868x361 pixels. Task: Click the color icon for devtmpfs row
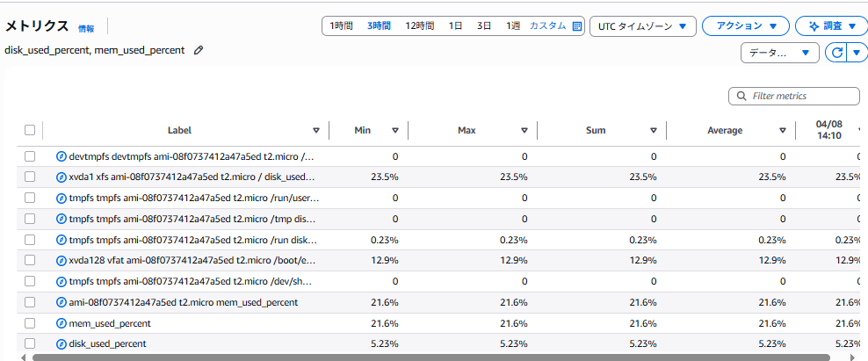(61, 156)
